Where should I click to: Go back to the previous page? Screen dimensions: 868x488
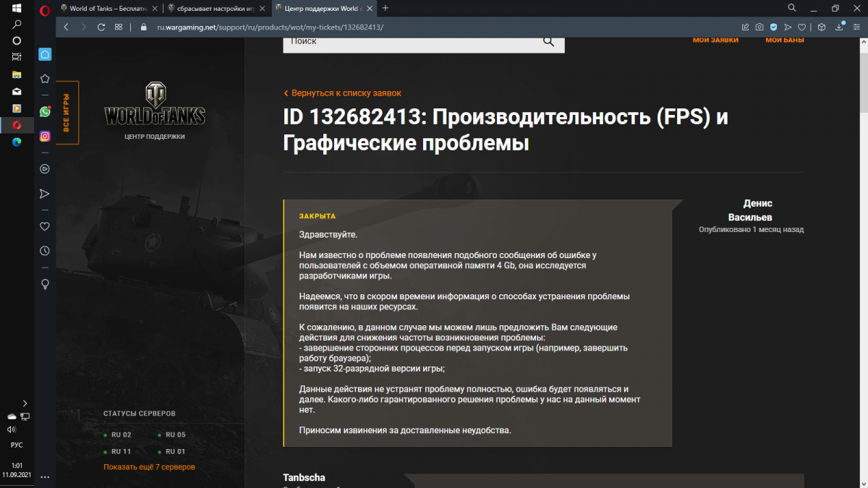(x=67, y=27)
